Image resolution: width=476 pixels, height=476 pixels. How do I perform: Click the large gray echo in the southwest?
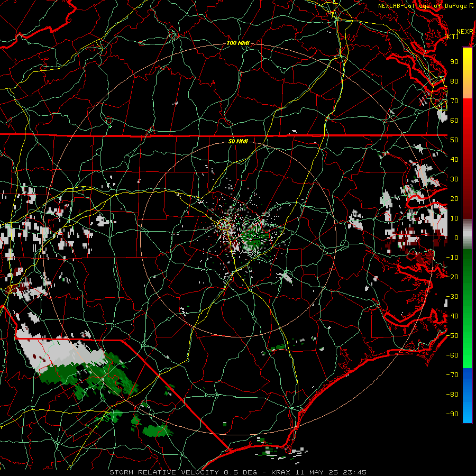[x=61, y=354]
